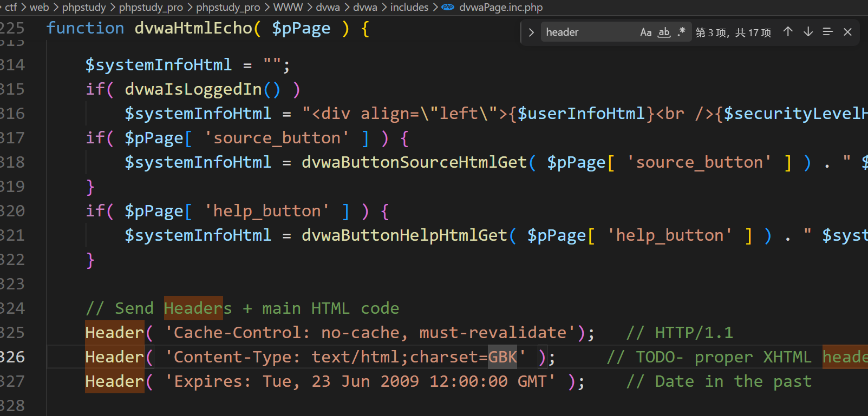The image size is (868, 416).
Task: Toggle Match Whole Word option
Action: pyautogui.click(x=664, y=32)
